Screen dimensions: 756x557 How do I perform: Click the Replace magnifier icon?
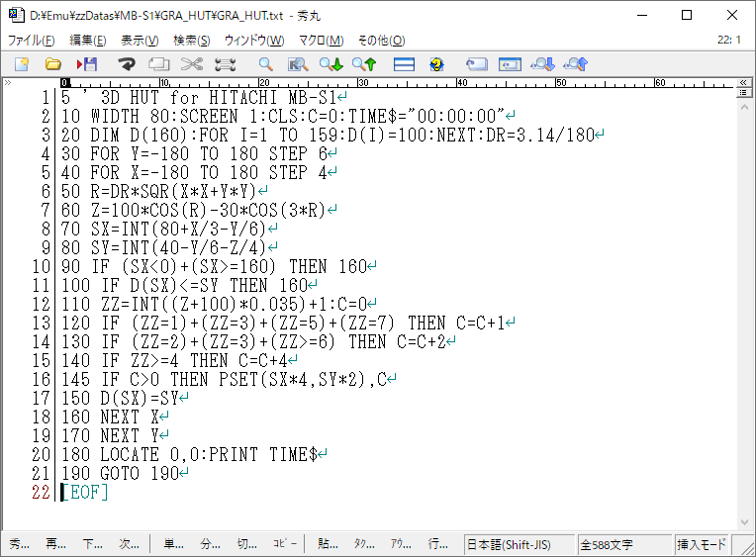click(298, 64)
